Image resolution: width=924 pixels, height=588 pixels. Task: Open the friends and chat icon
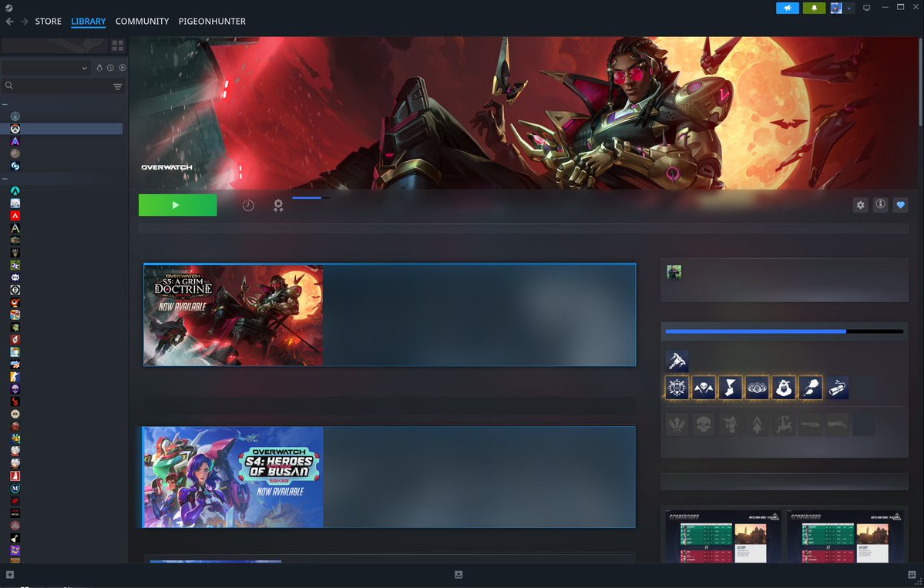point(912,574)
